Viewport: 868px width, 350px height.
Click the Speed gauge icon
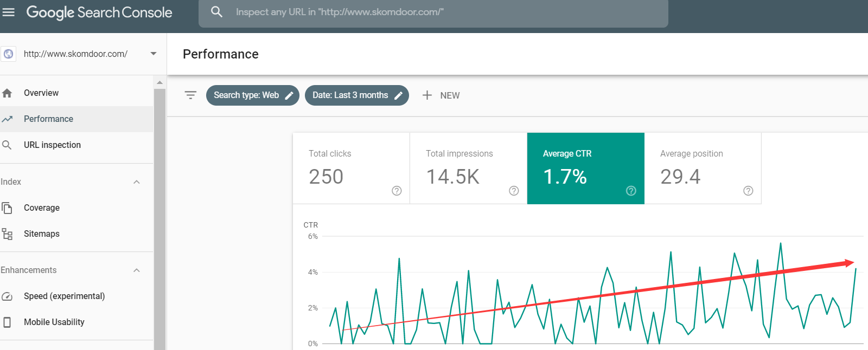(7, 296)
